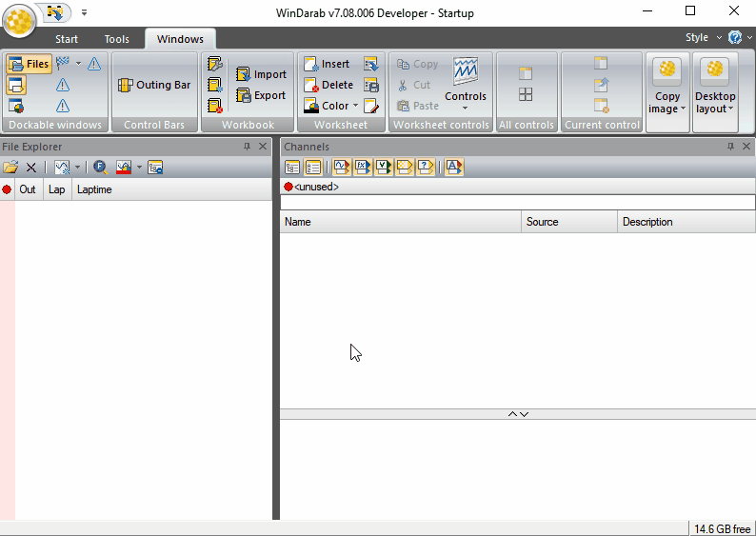This screenshot has height=536, width=756.
Task: Switch to the Tools ribbon tab
Action: point(117,39)
